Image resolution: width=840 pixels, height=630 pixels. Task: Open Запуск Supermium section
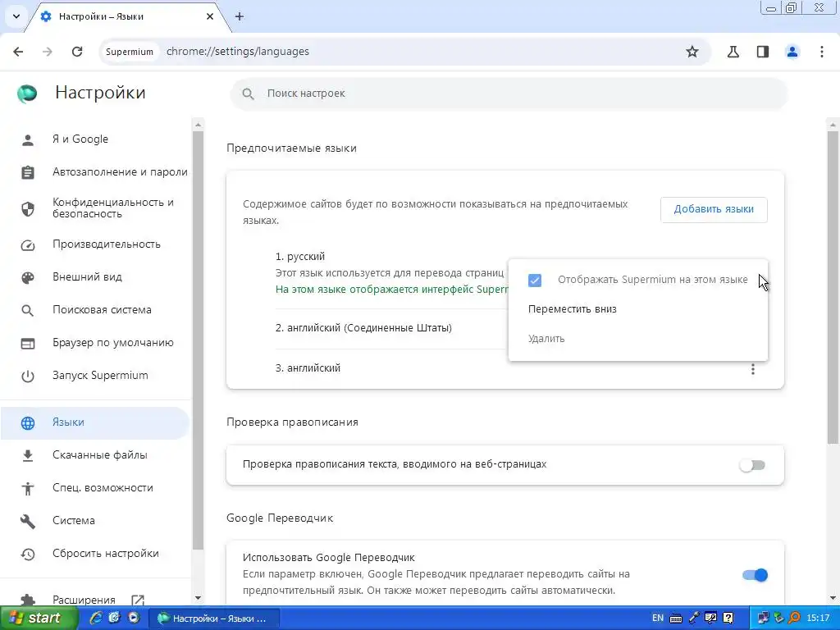(95, 376)
